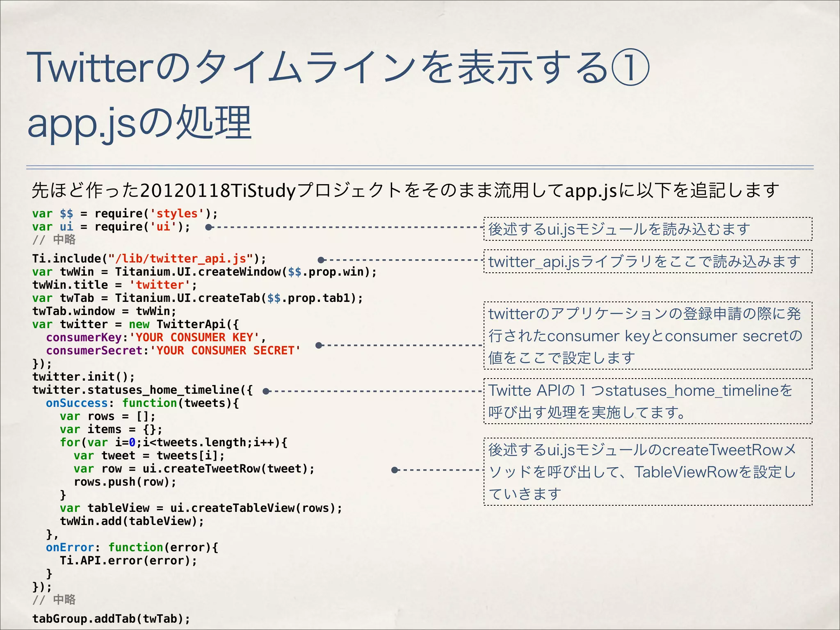Click the line 'for(var i=0;i<tweets.length;i++){'
Screen dimensions: 840x630
tap(173, 443)
